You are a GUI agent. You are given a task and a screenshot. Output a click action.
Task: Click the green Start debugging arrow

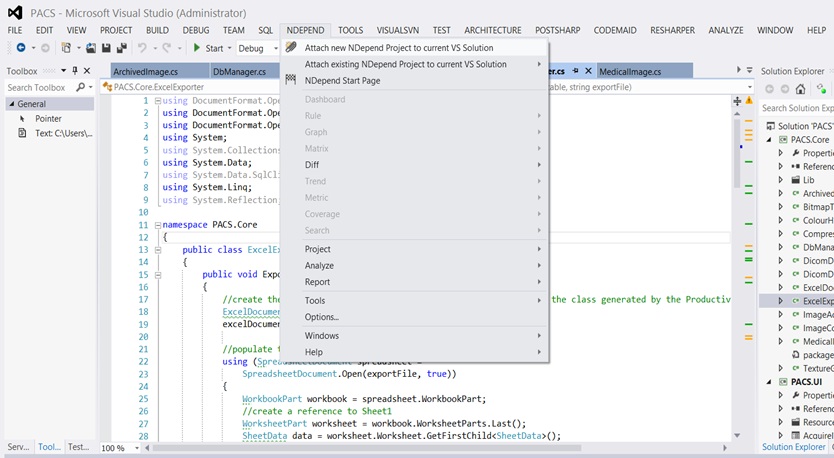(x=197, y=48)
